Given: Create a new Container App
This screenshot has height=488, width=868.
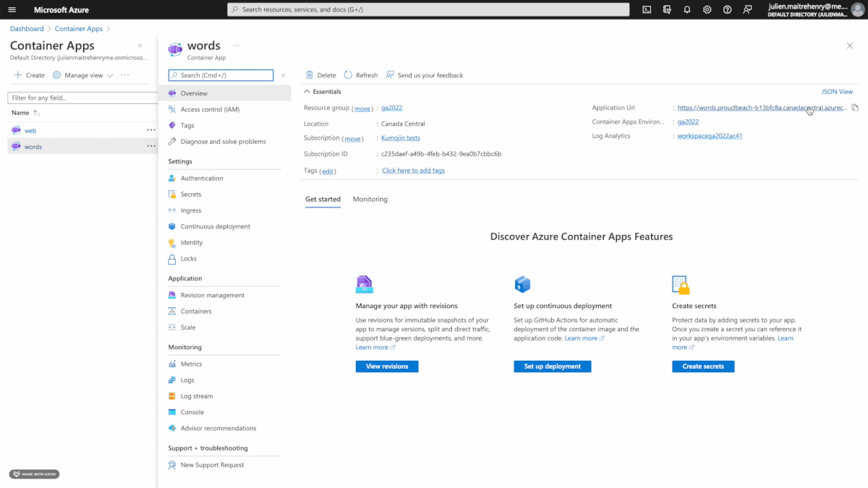Looking at the screenshot, I should [30, 75].
